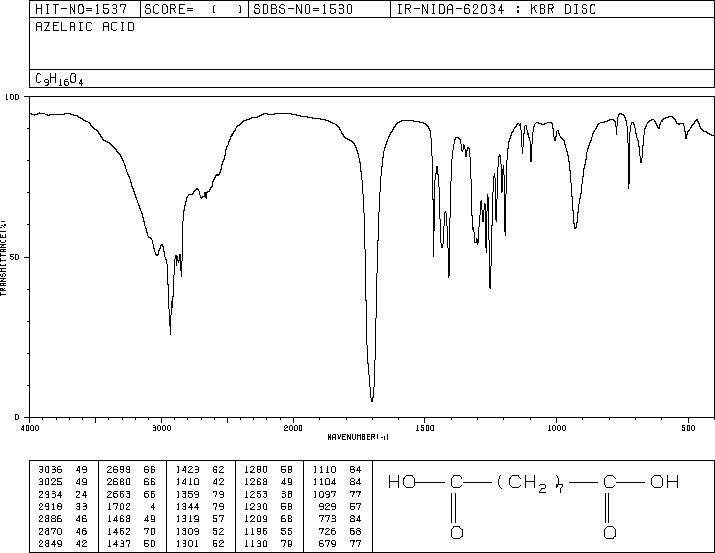Viewport: 715px width, 553px height.
Task: Click the 1702 carbonyl peak entry
Action: (x=131, y=506)
